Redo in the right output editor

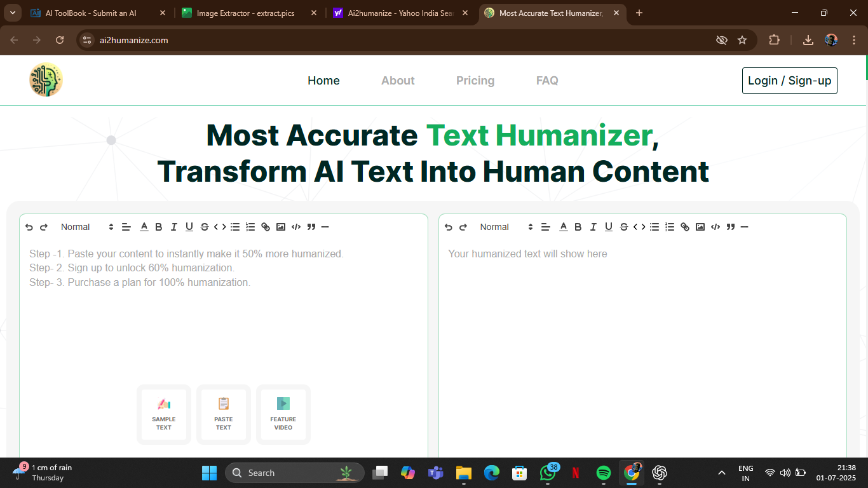pos(463,227)
